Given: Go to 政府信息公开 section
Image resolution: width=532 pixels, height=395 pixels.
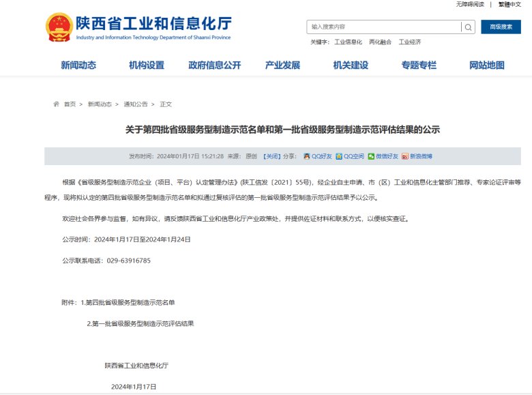Looking at the screenshot, I should point(215,65).
